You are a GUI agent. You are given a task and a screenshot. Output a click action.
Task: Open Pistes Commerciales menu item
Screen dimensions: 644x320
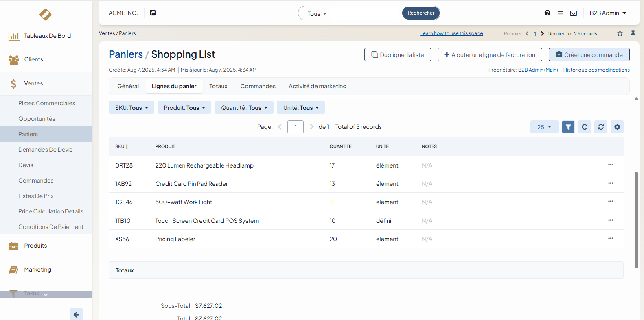[46, 103]
